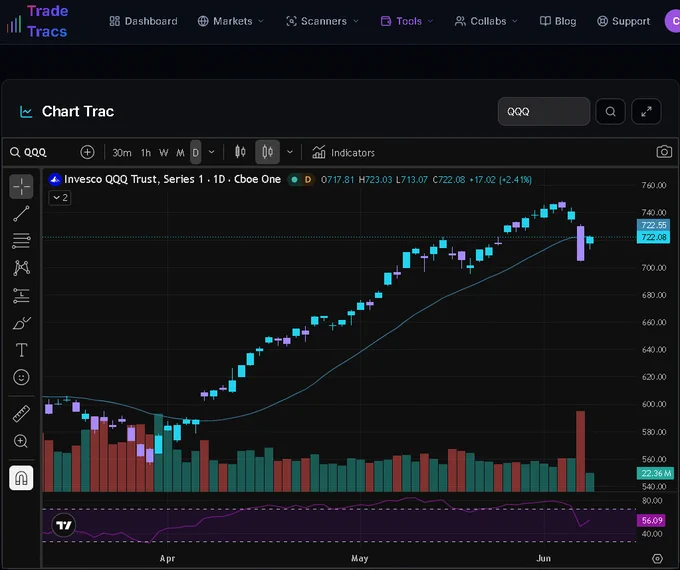Viewport: 680px width, 570px height.
Task: Select the trend line drawing tool
Action: click(x=21, y=213)
